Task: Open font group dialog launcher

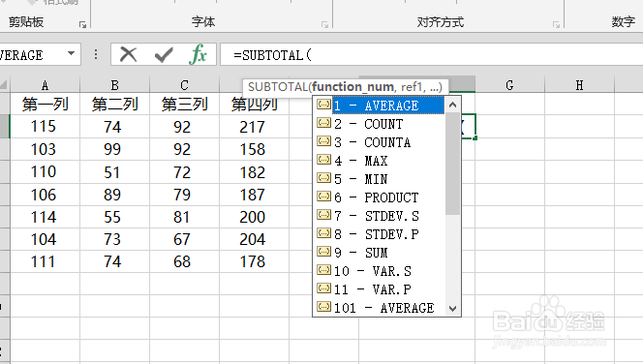Action: pyautogui.click(x=324, y=24)
